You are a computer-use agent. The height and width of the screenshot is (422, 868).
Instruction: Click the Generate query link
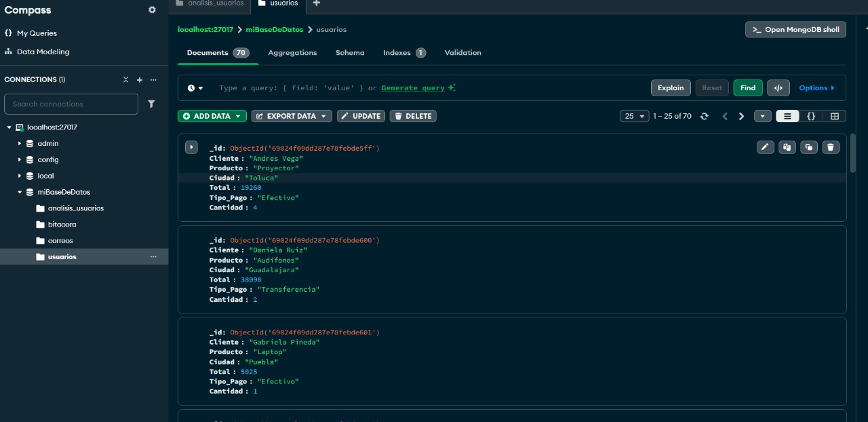413,88
